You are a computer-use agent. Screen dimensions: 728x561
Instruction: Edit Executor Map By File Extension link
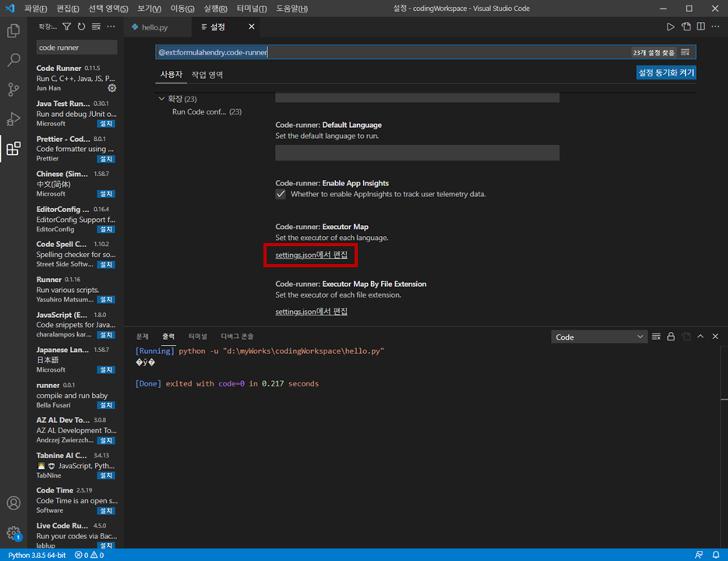[x=311, y=312]
